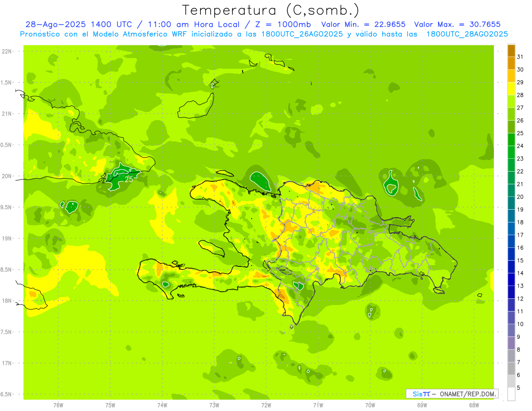Viewport: 532px width, 411px height.
Task: Click the legend color band between 26 and 27
Action: pos(511,114)
